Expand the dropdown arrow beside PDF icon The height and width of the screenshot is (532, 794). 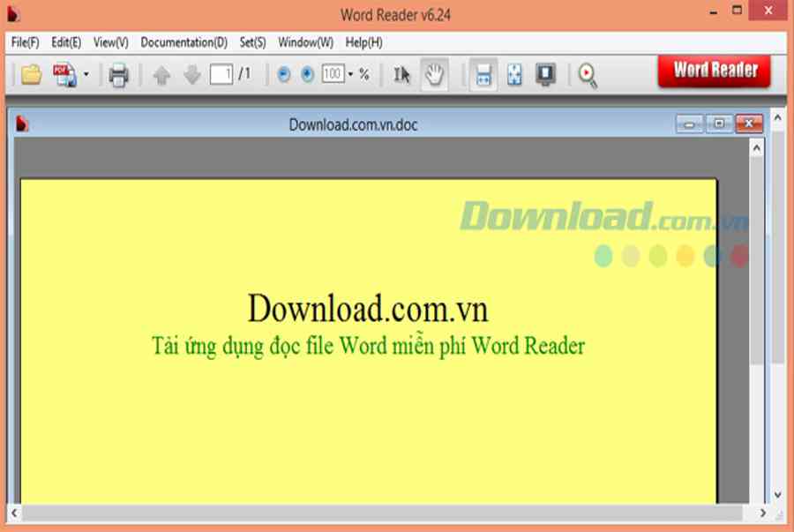tap(86, 75)
